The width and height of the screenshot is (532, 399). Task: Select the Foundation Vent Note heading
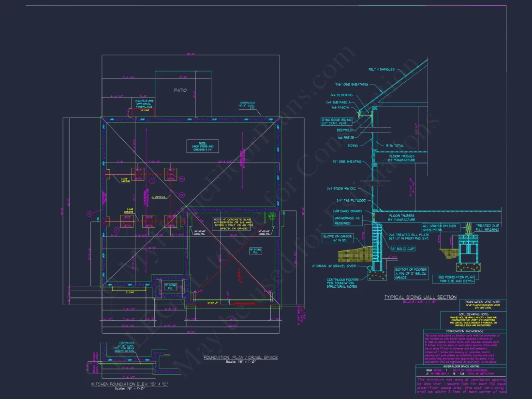click(x=482, y=301)
